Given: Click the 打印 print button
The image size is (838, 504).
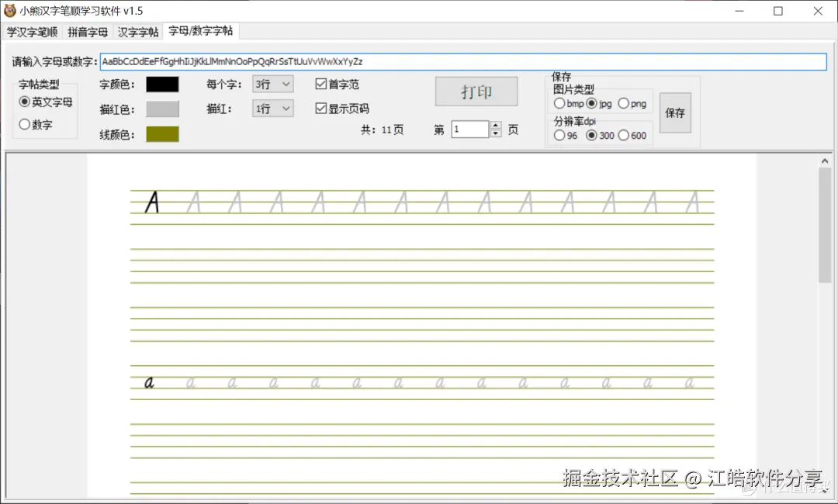Looking at the screenshot, I should (x=476, y=91).
